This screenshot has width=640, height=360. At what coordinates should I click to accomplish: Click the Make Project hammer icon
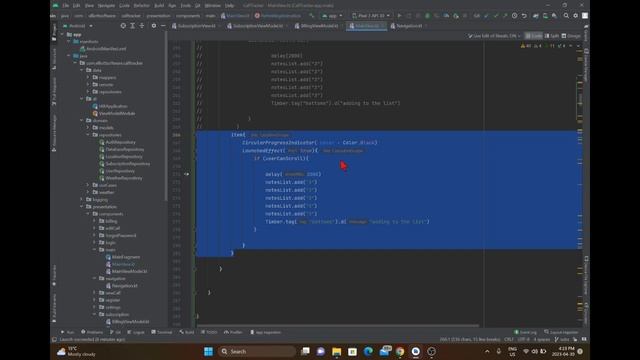coord(312,16)
